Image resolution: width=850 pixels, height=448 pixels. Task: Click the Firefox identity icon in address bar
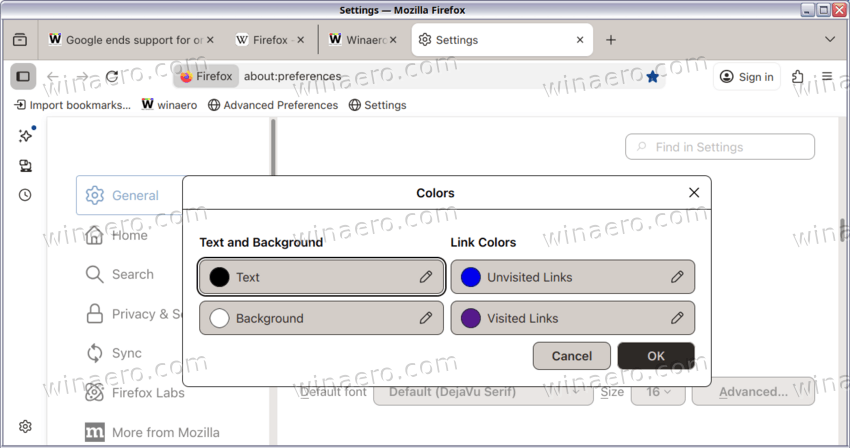(x=207, y=76)
